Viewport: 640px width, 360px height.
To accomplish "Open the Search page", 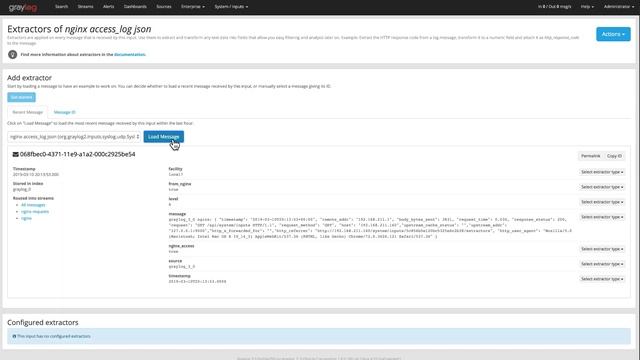I will click(x=61, y=7).
